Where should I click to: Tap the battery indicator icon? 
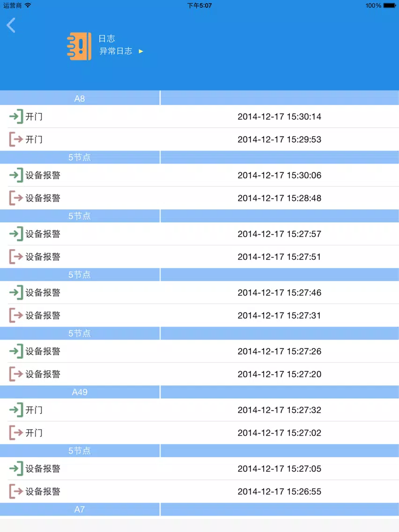(390, 6)
